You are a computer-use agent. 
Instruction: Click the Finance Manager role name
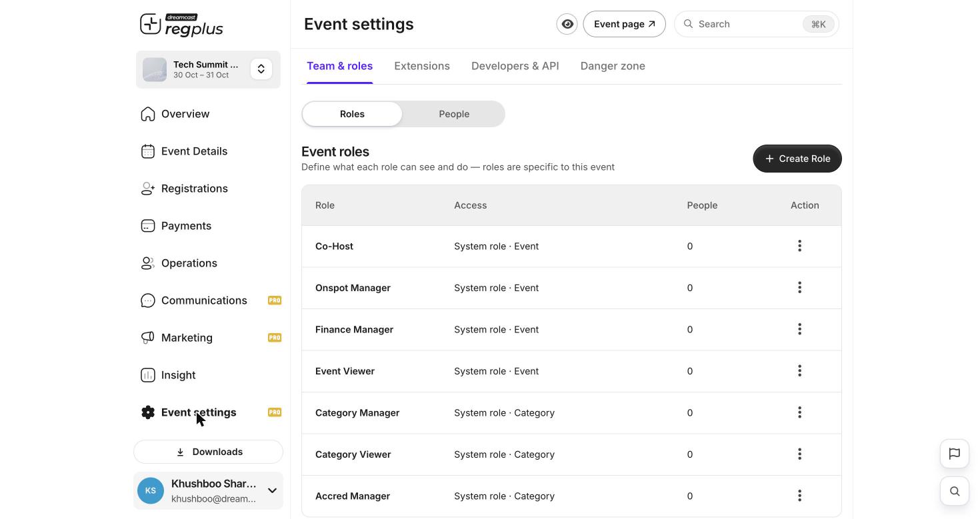pyautogui.click(x=354, y=330)
